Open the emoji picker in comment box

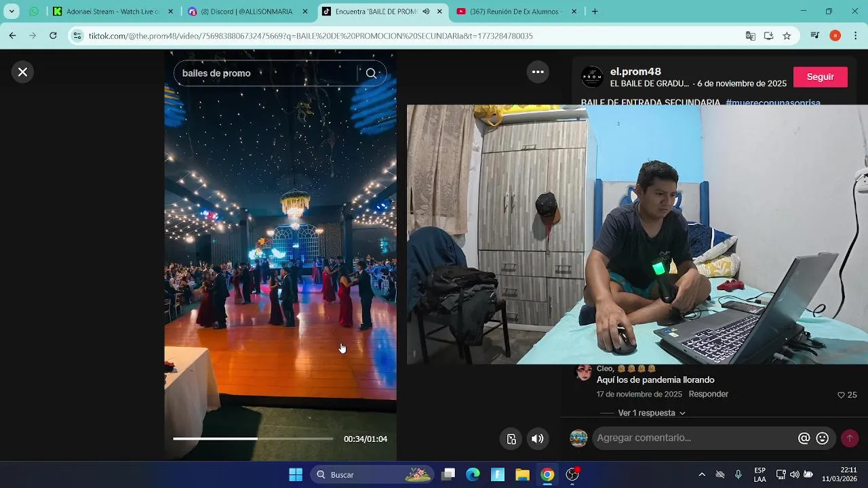coord(823,439)
